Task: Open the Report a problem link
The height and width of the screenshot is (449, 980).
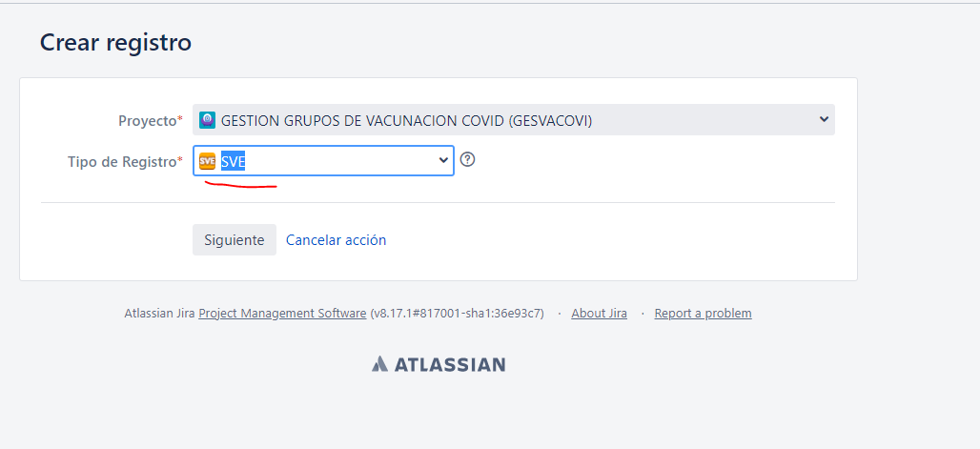Action: click(x=704, y=314)
